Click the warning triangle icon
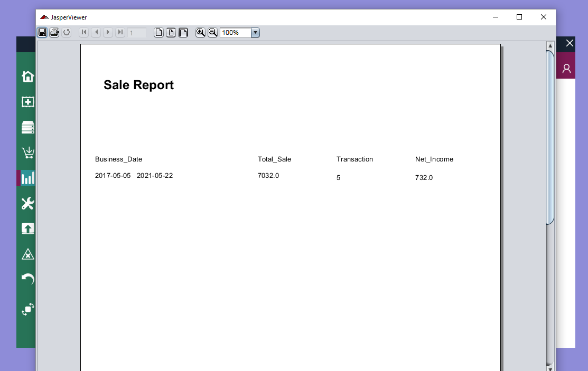This screenshot has height=371, width=588. 26,254
